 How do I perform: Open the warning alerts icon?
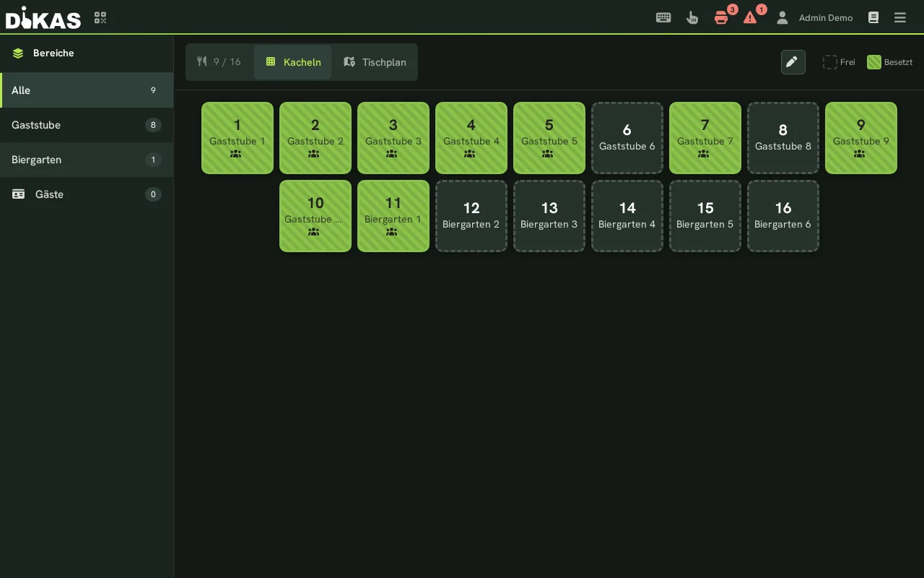point(750,17)
